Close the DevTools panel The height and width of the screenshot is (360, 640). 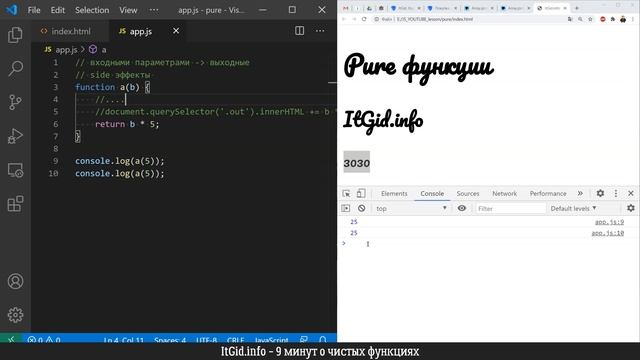point(631,193)
